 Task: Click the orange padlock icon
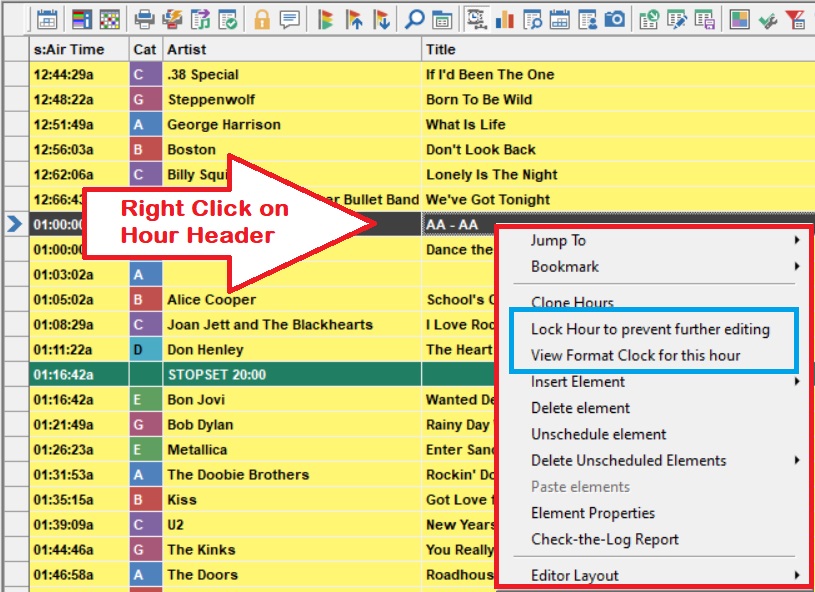pos(262,20)
